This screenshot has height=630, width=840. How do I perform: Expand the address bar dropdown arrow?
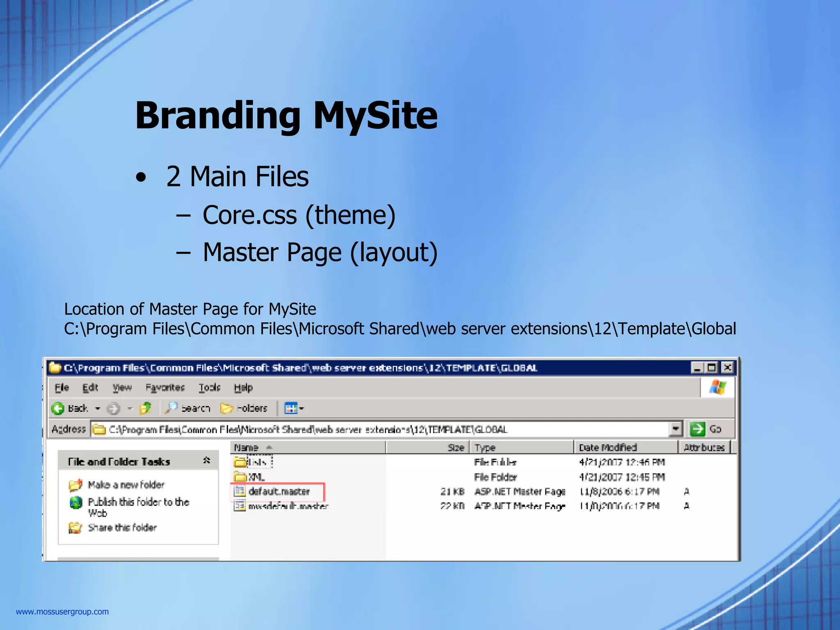coord(675,429)
